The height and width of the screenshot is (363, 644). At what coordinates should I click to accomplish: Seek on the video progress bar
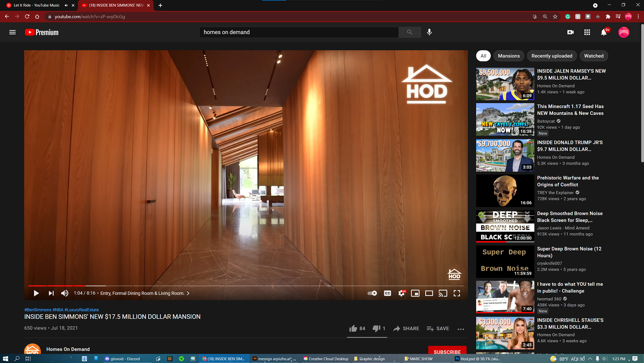tap(235, 286)
